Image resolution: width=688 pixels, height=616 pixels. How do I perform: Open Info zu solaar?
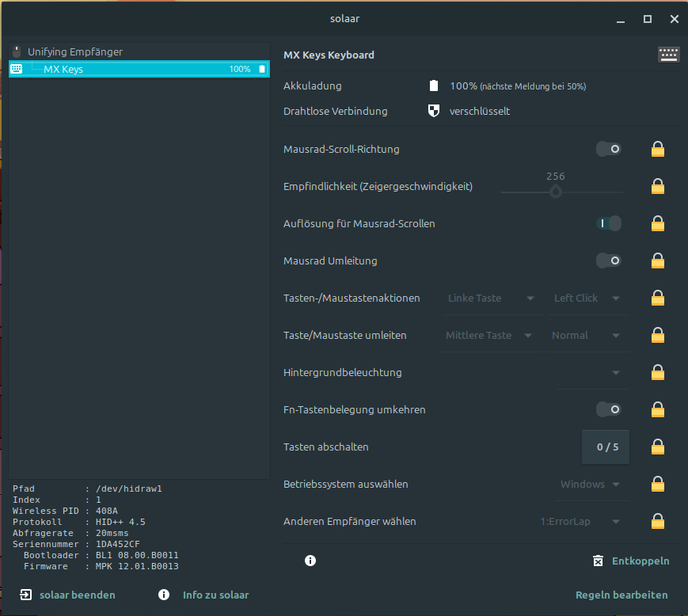pos(203,595)
